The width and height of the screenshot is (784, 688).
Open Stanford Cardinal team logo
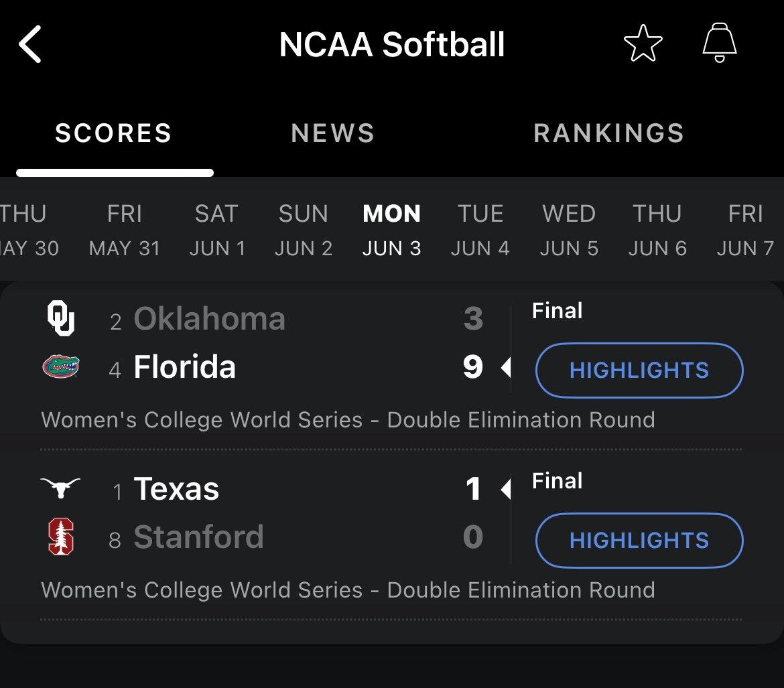[61, 537]
